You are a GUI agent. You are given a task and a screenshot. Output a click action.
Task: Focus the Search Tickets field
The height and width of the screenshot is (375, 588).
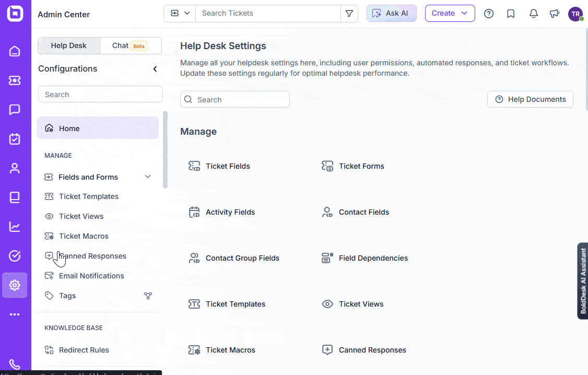click(268, 14)
